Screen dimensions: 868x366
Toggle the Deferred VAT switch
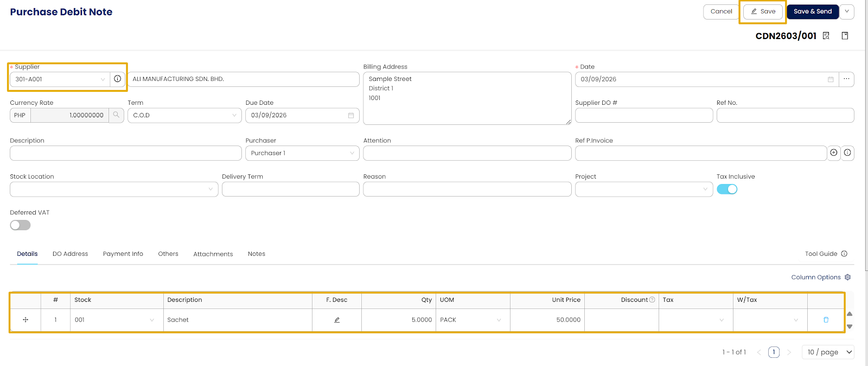click(20, 225)
